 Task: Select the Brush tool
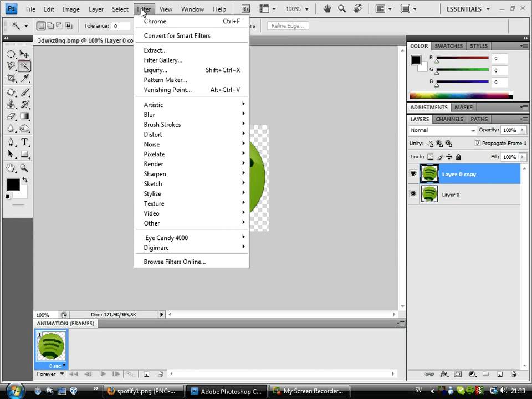pos(24,92)
